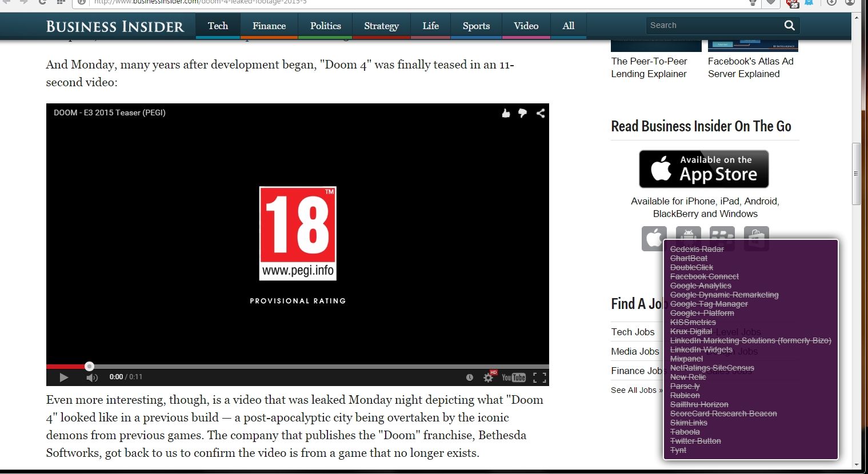The image size is (868, 474).
Task: Toggle Google Analytics tracker in popup
Action: (701, 286)
